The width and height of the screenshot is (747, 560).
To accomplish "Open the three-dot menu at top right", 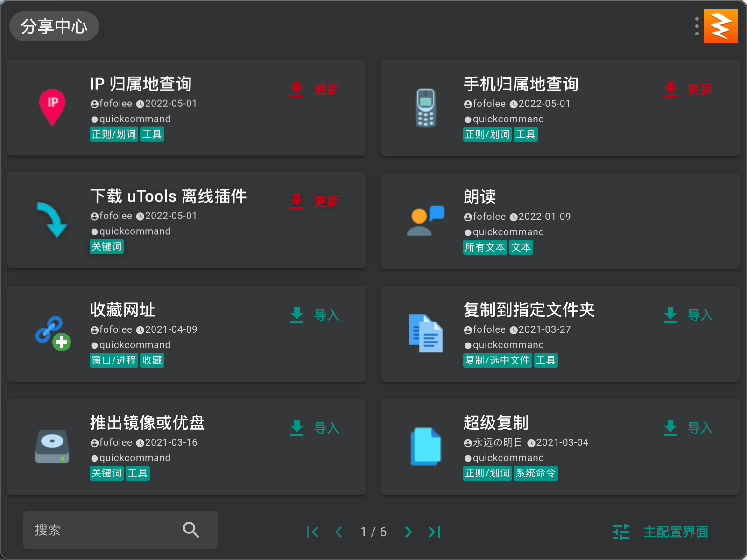I will tap(697, 26).
